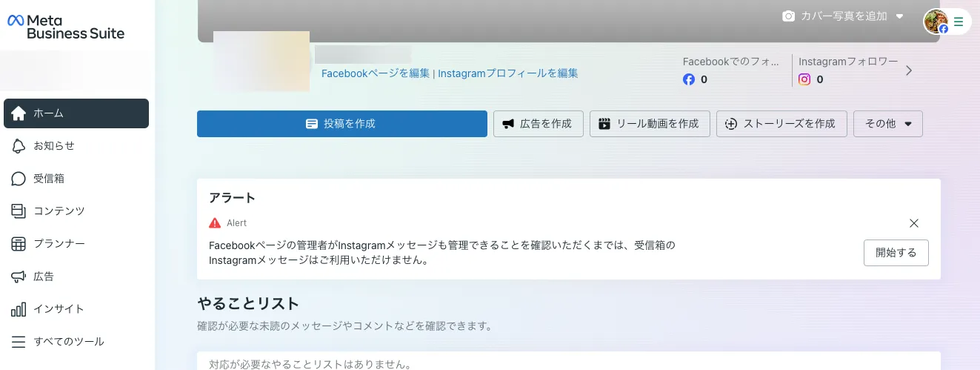Open the カバー写真を追加 dropdown
Viewport: 980px width, 370px height.
[x=844, y=16]
